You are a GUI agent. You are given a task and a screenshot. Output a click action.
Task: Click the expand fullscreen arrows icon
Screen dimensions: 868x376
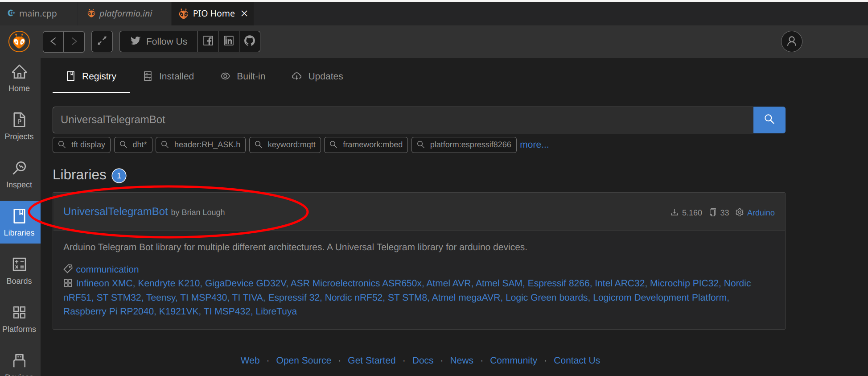102,41
